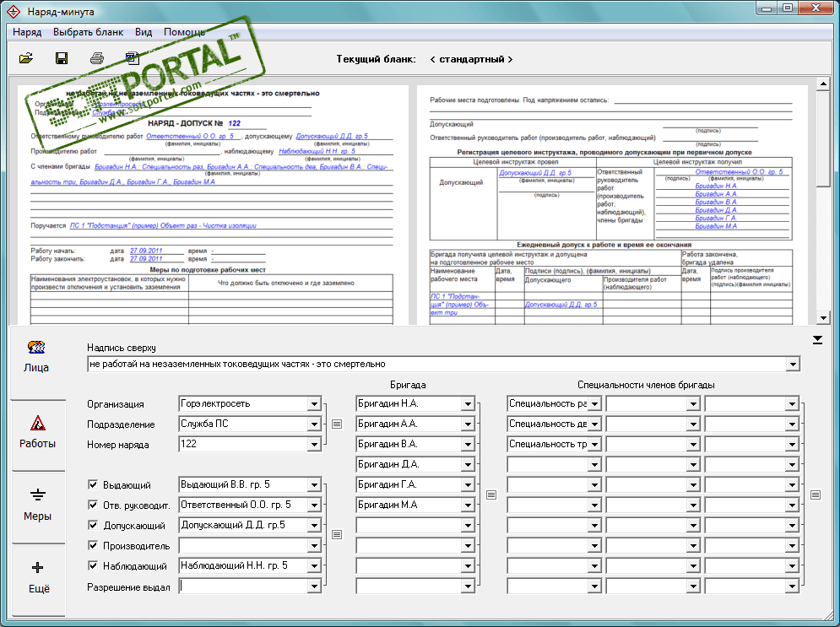Toggle the Наблюдающий checkbox
This screenshot has width=840, height=627.
coord(93,565)
